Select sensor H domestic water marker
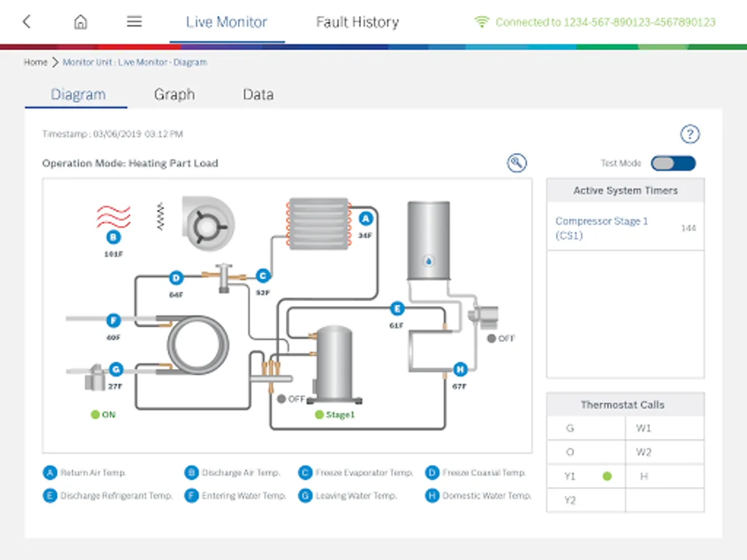Screen dimensions: 747x560 [x=460, y=369]
